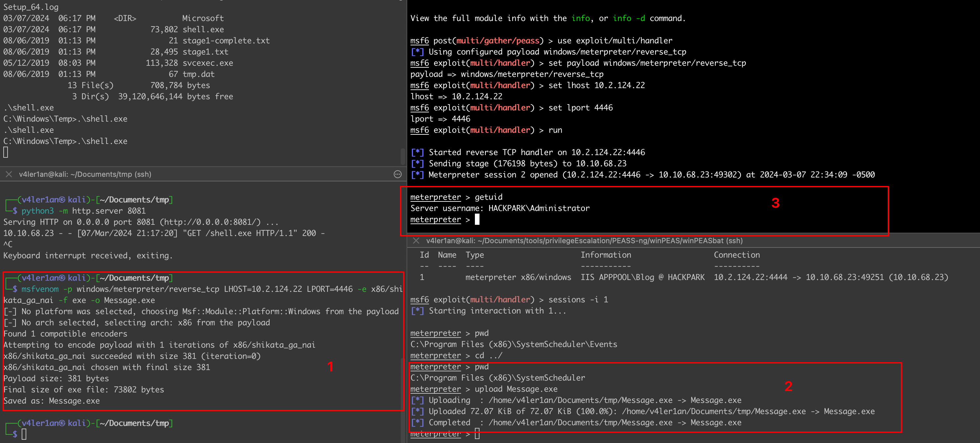Screen dimensions: 980x443
Task: Click scrollbar thumb in Windows Temp pane
Action: tap(403, 156)
